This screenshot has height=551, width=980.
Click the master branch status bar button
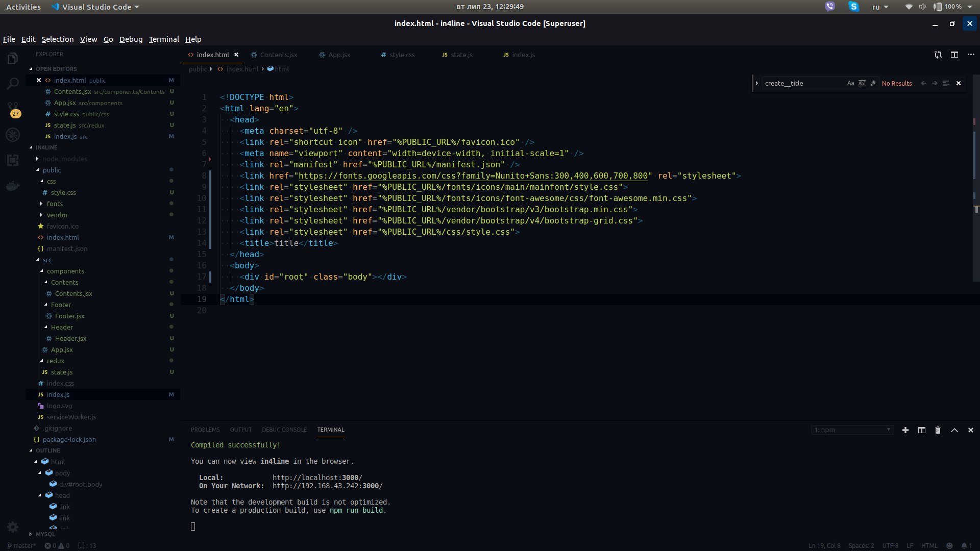(21, 545)
